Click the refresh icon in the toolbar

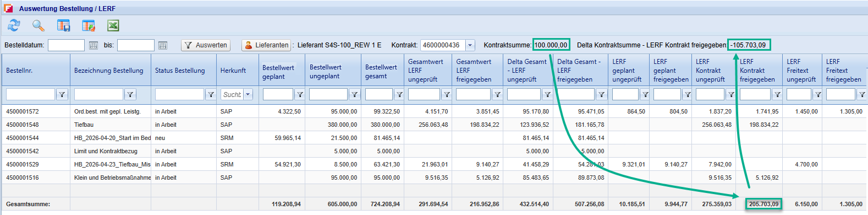pos(14,25)
